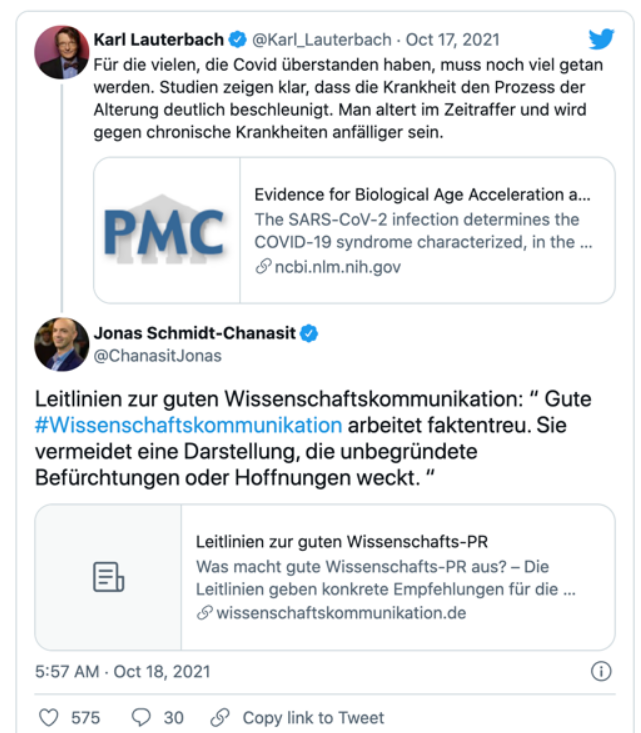This screenshot has width=641, height=733.
Task: Click the PMC logo thumbnail
Action: point(166,230)
